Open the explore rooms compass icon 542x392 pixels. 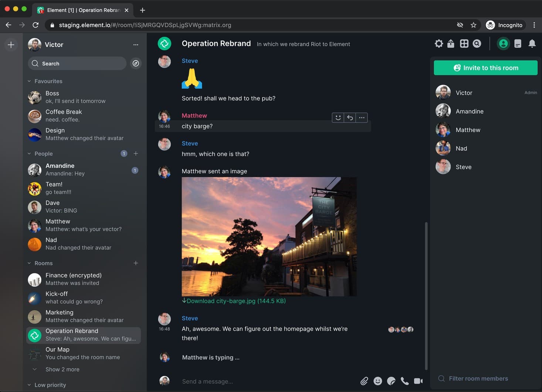click(136, 63)
